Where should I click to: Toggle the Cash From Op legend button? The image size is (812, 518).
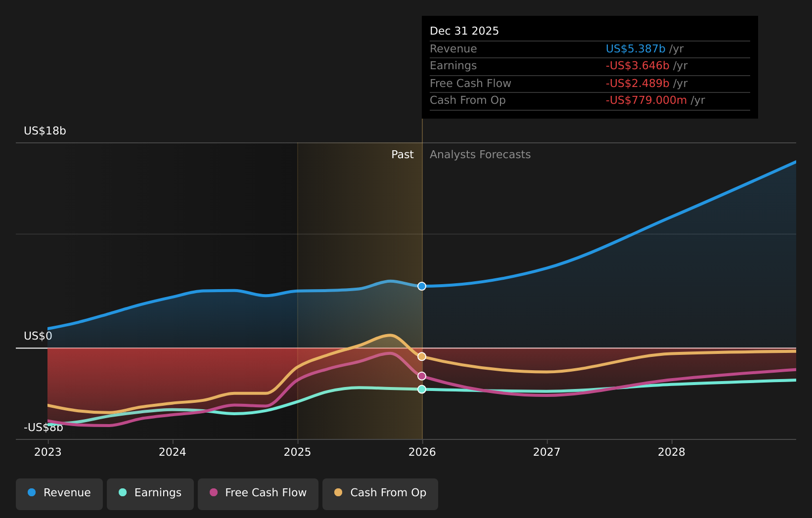coord(380,494)
